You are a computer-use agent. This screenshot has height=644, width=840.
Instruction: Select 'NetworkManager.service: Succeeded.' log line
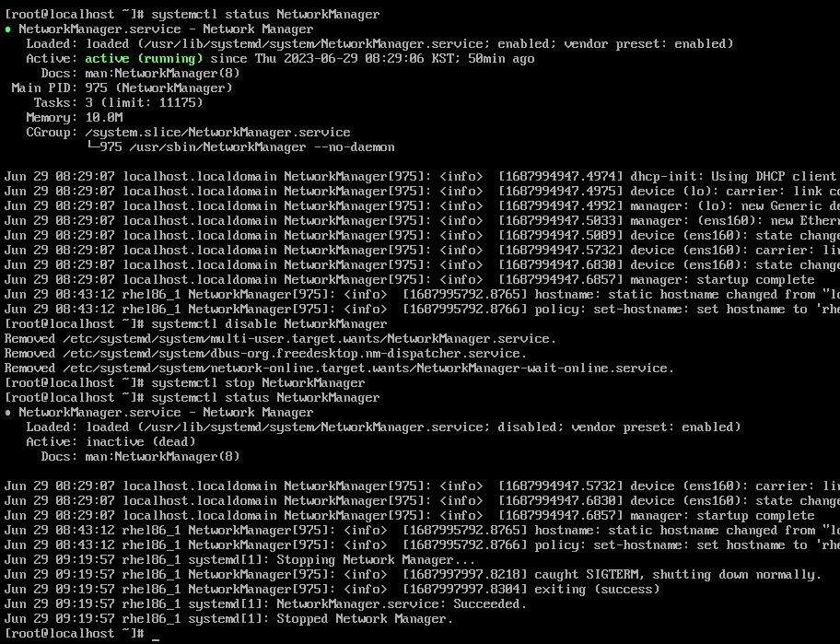pos(265,603)
